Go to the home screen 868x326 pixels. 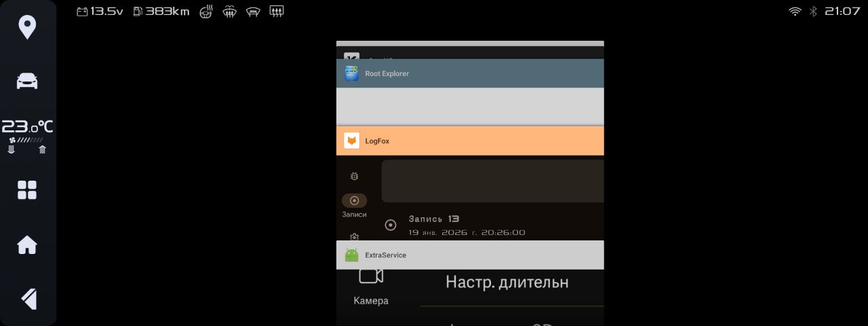click(x=27, y=244)
